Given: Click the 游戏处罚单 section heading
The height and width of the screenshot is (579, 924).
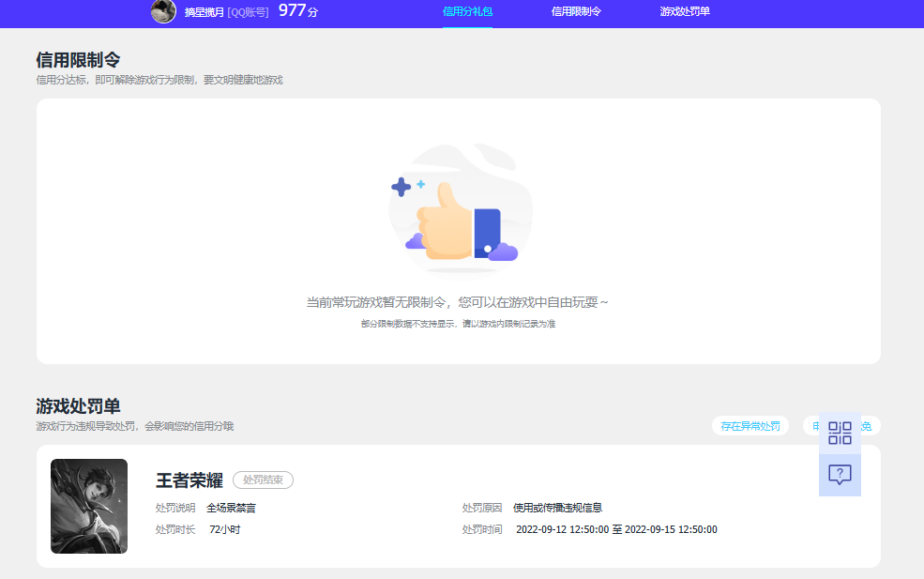Looking at the screenshot, I should point(79,405).
